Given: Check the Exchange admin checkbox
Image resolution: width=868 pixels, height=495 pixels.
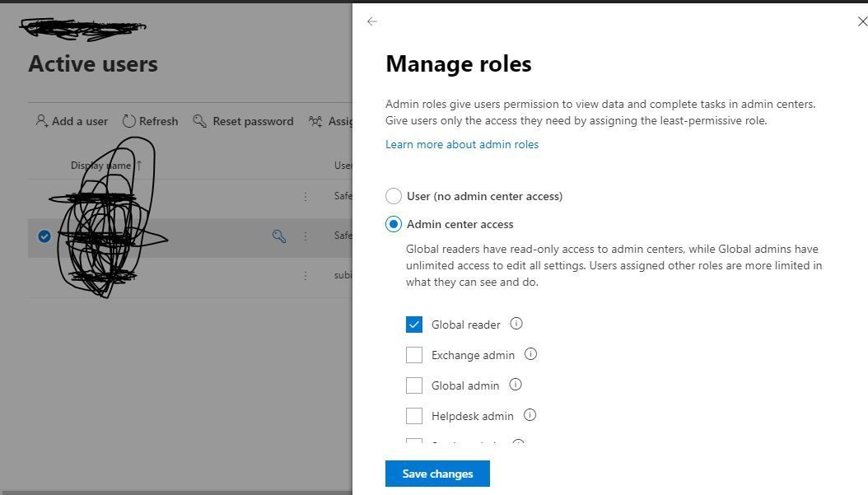Looking at the screenshot, I should pos(414,354).
